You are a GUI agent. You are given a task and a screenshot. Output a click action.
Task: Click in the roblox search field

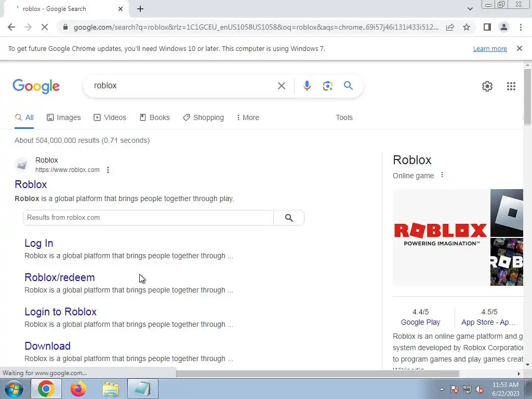(183, 86)
